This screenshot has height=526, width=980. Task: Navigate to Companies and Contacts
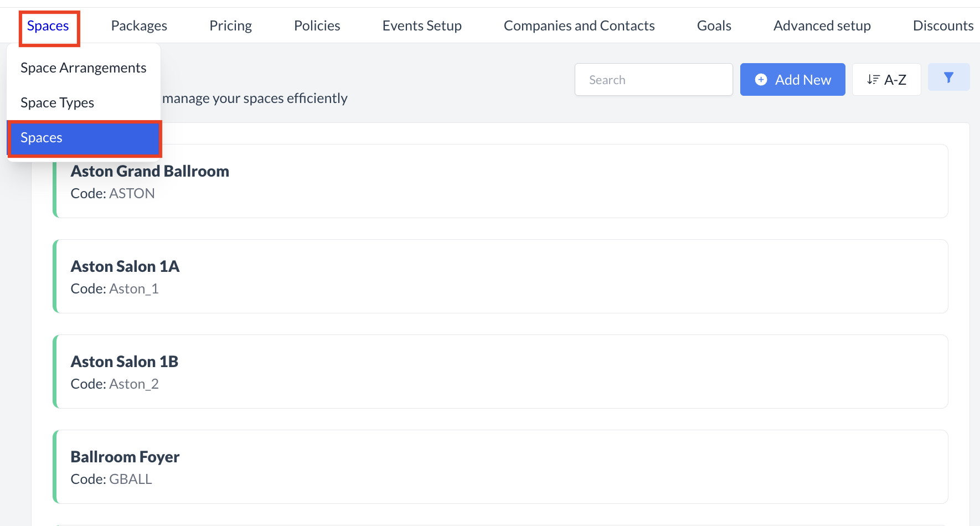[x=579, y=26]
